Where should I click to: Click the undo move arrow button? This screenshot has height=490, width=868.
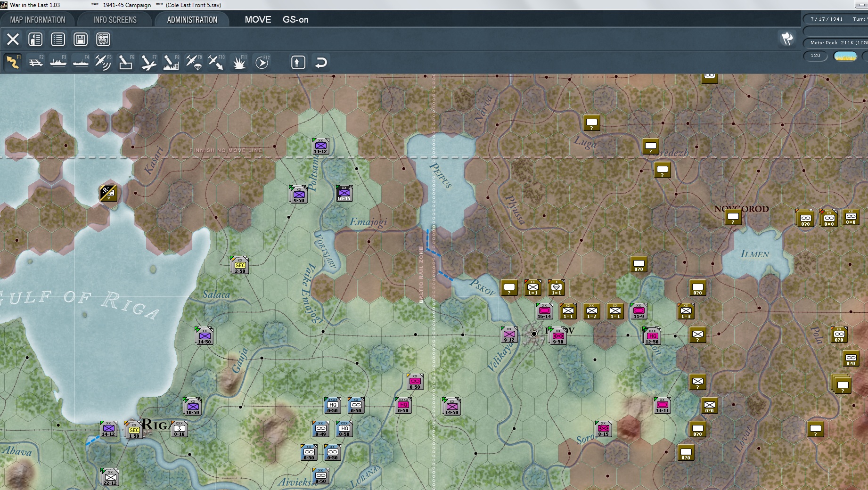321,62
